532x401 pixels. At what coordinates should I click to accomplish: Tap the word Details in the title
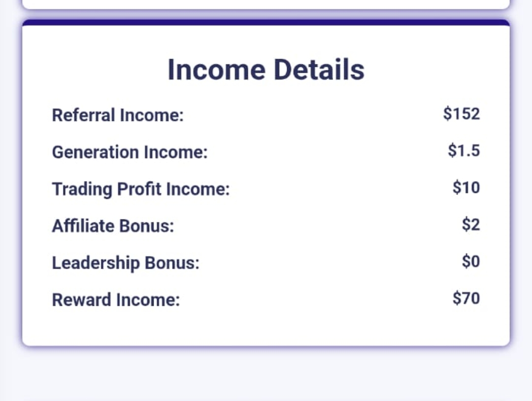(x=319, y=69)
